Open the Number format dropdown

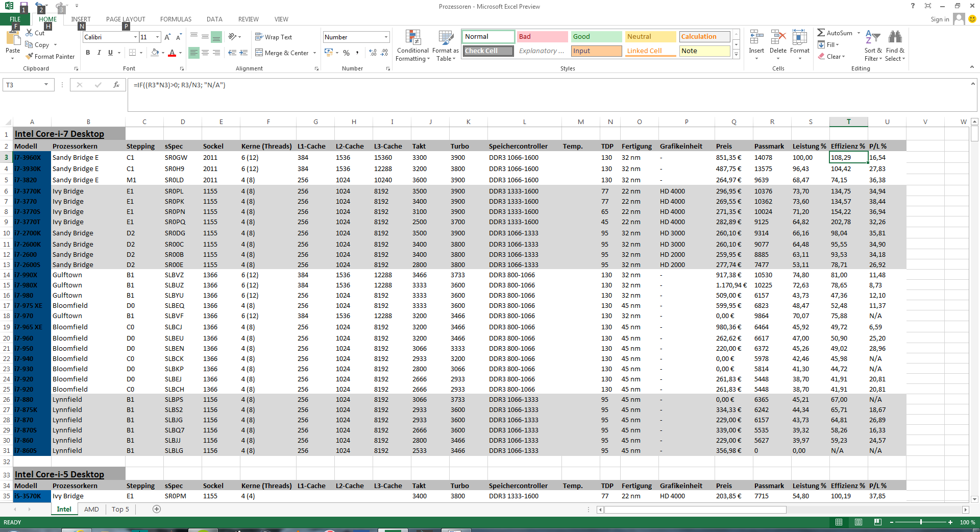tap(386, 37)
